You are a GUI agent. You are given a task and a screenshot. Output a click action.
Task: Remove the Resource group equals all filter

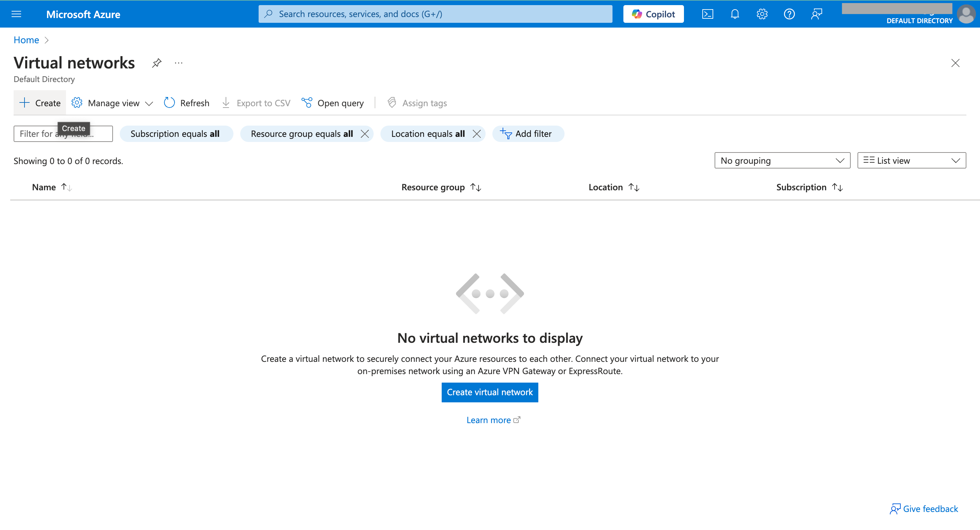pyautogui.click(x=365, y=133)
